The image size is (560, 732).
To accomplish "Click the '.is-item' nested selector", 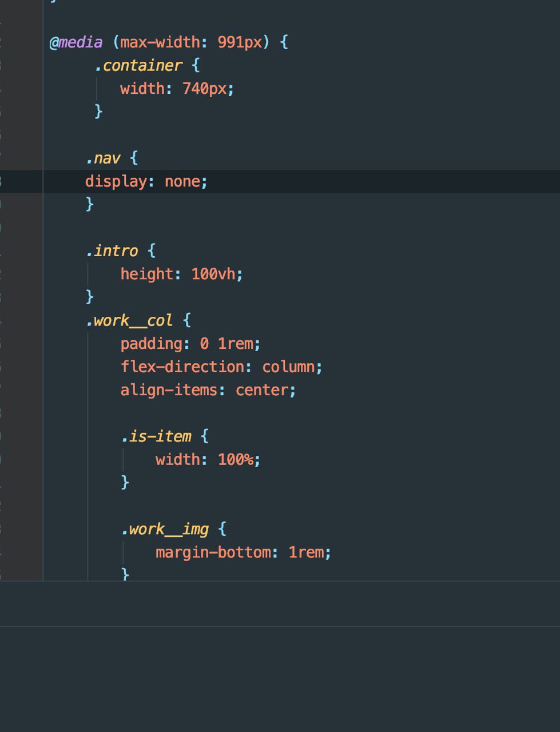I will 156,436.
